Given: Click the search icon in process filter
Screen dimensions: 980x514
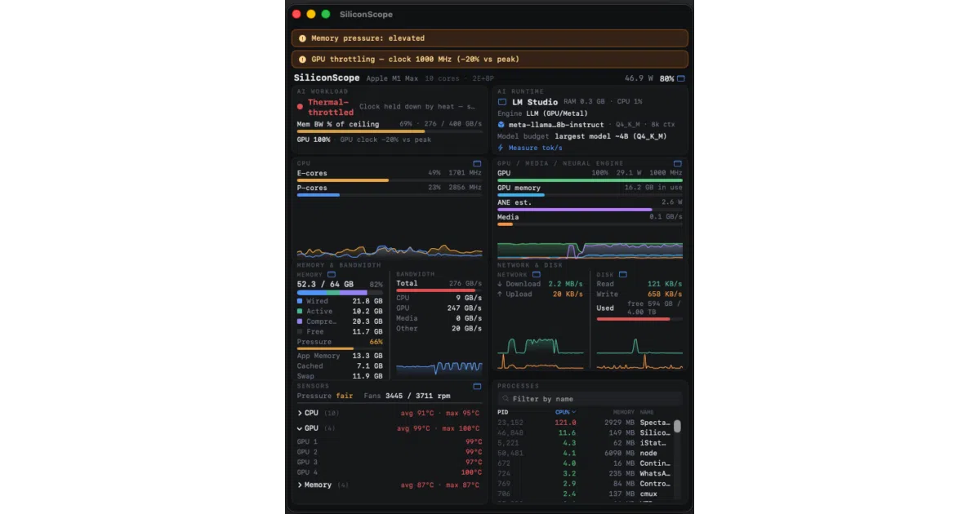Looking at the screenshot, I should click(x=506, y=399).
